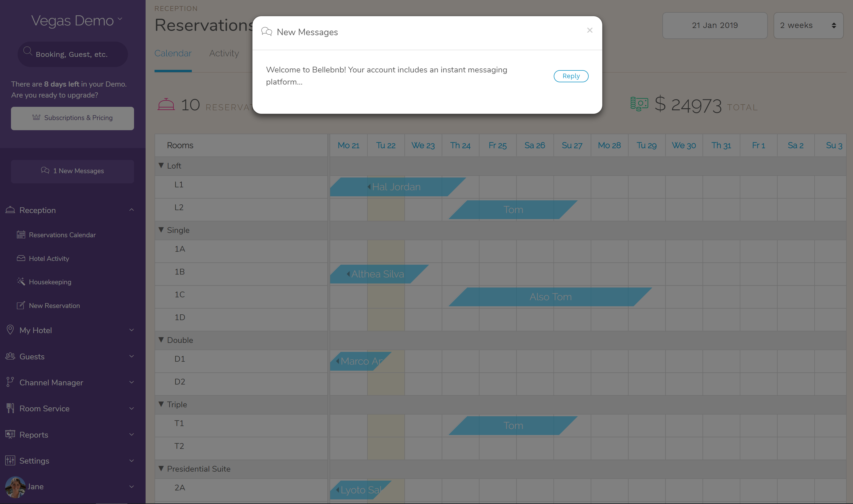
Task: Click the Housekeeping wand icon
Action: pyautogui.click(x=21, y=281)
